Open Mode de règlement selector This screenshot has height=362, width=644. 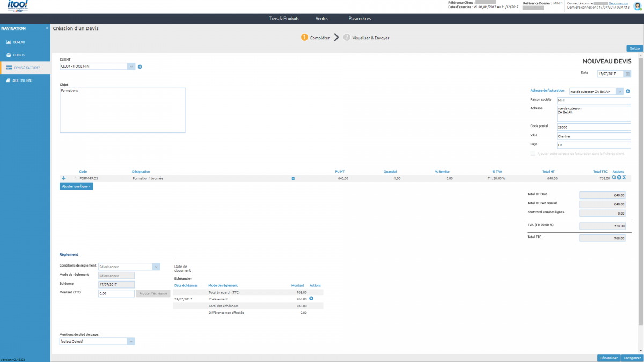point(116,276)
